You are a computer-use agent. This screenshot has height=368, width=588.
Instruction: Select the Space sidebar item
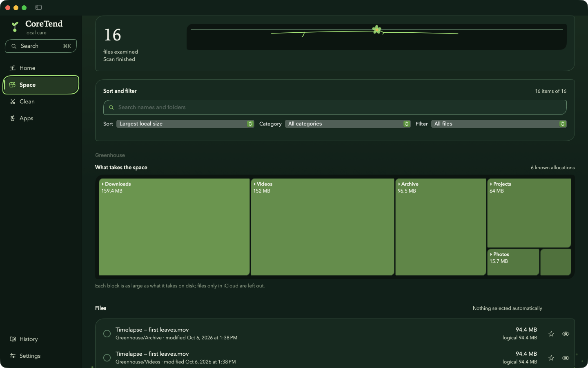[41, 85]
